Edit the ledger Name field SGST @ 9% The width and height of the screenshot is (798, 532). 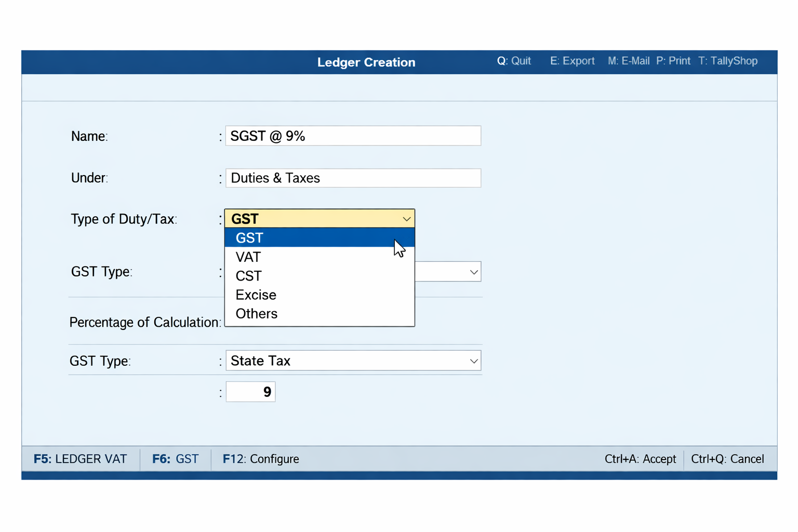tap(353, 136)
